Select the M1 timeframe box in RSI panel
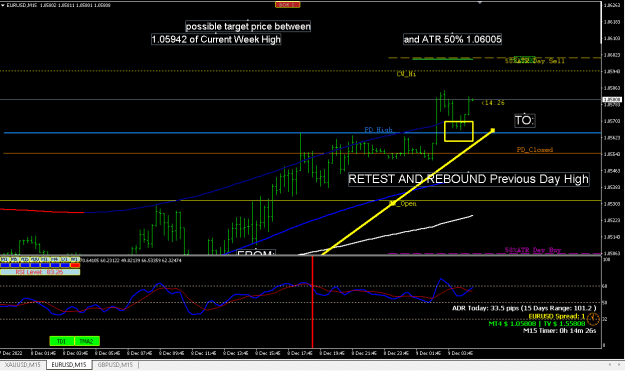Viewport: 625px width, 371px height. [x=5, y=259]
